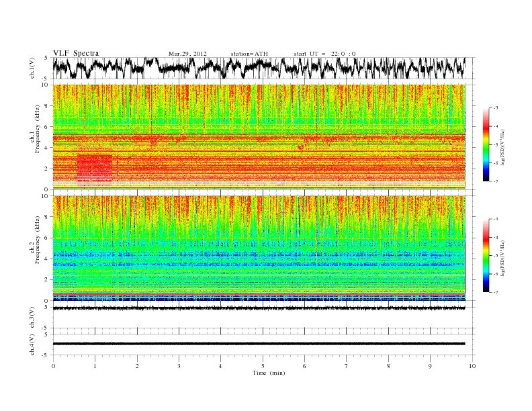Select the upper colorbar "log(PSD)(V²/Hz)" label
Screen dimensions: 532x411
click(x=504, y=147)
